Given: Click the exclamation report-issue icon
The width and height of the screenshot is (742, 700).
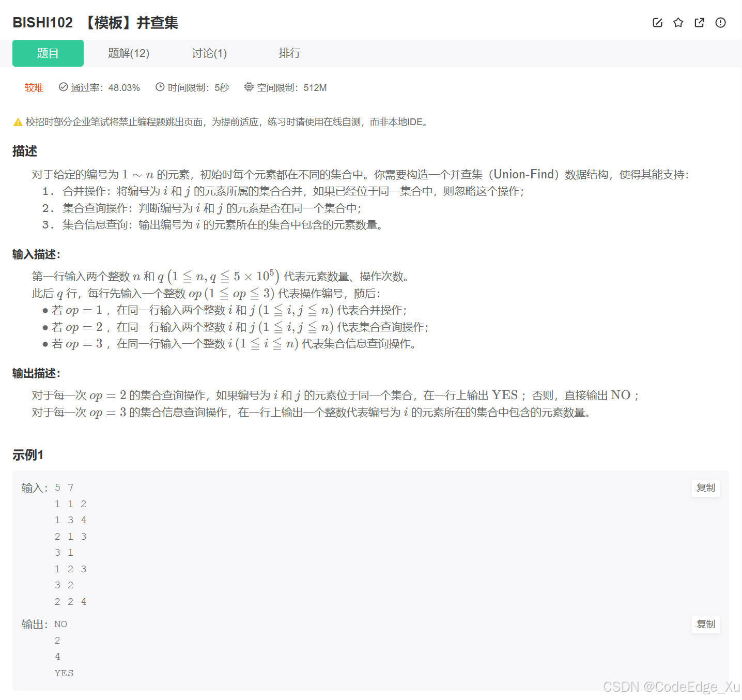Looking at the screenshot, I should (x=720, y=23).
